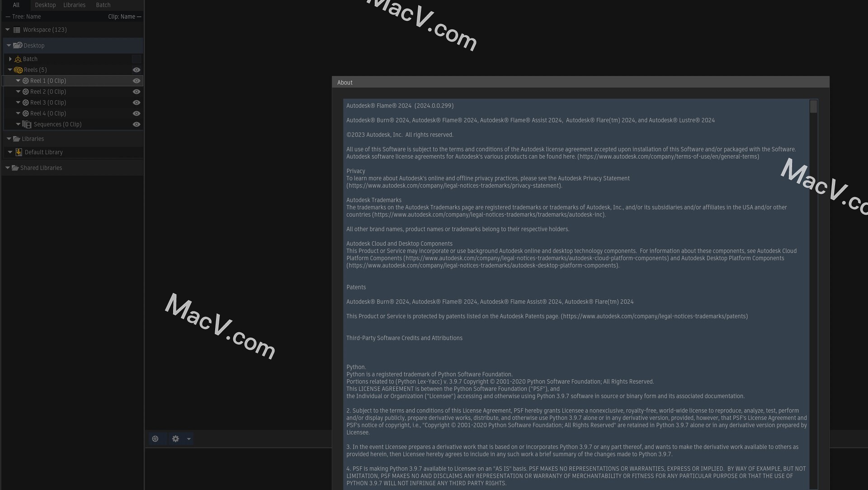Image resolution: width=868 pixels, height=490 pixels.
Task: Click the second gear icon at bottom
Action: (x=175, y=438)
